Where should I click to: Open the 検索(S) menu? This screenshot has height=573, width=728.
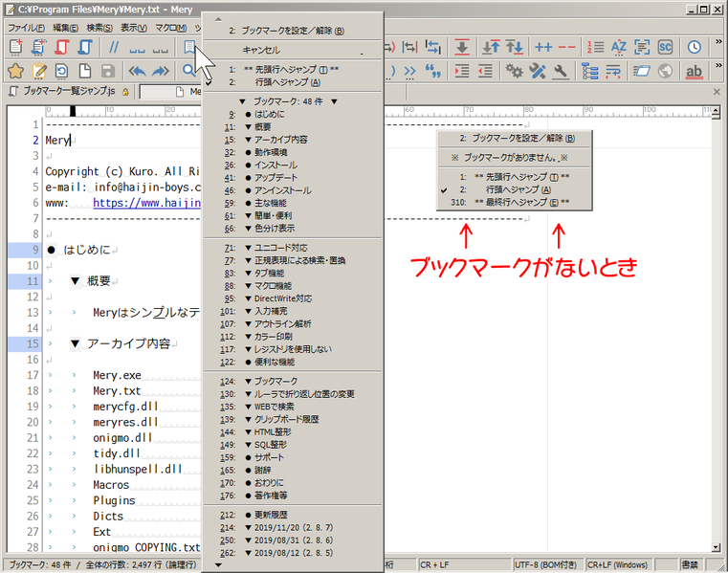[99, 28]
